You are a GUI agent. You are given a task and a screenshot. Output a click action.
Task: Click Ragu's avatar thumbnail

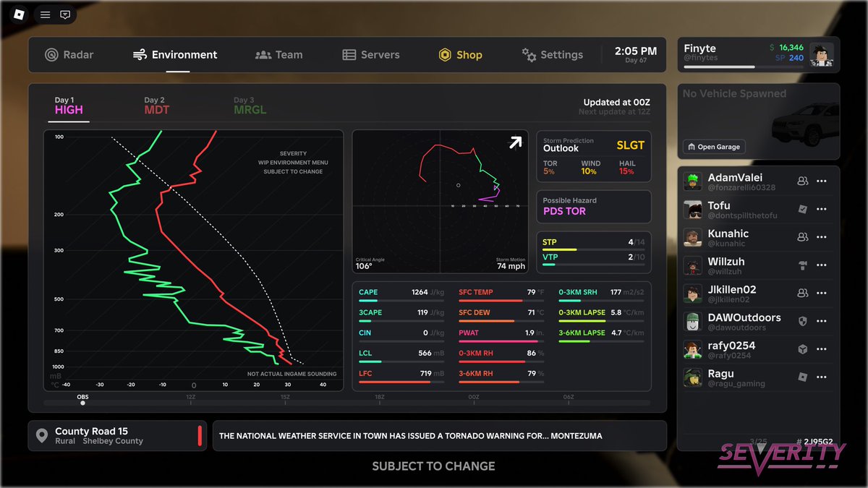693,377
